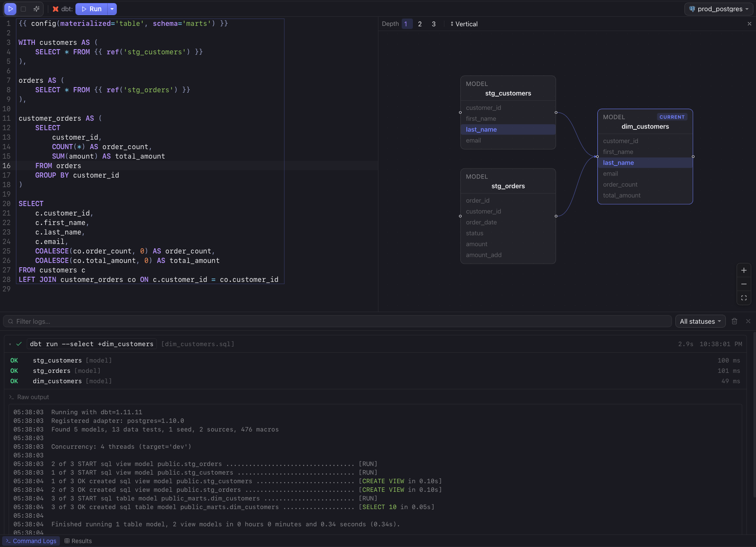Screen dimensions: 756x547
Task: Click order_count column in dim_customers
Action: pos(645,184)
